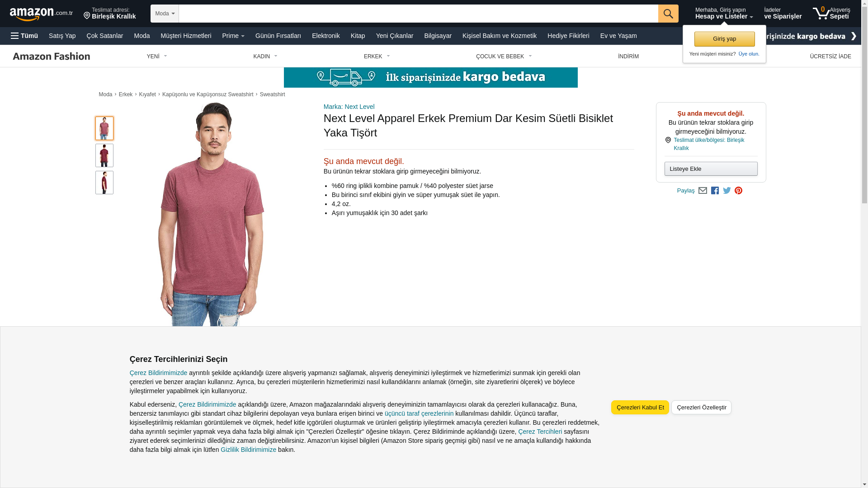This screenshot has height=488, width=868.
Task: Expand Hesap ve Listeler account menu
Action: (x=724, y=14)
